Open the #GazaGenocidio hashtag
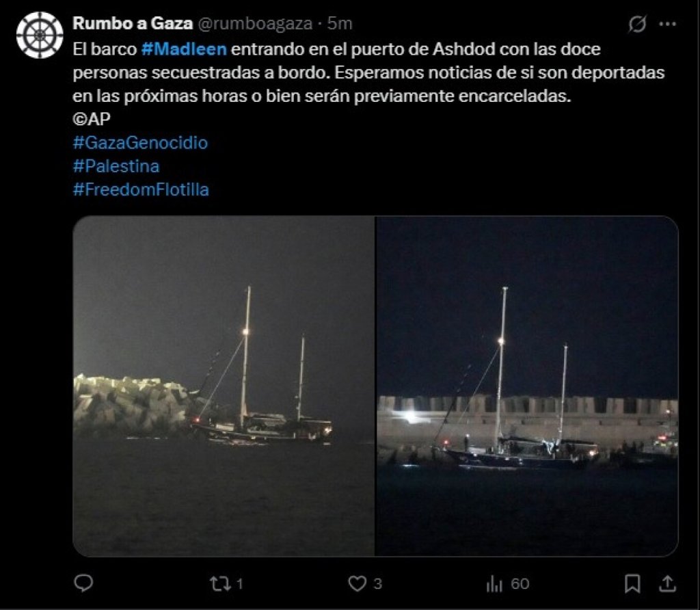Screen dimensions: 700x610 coord(139,143)
